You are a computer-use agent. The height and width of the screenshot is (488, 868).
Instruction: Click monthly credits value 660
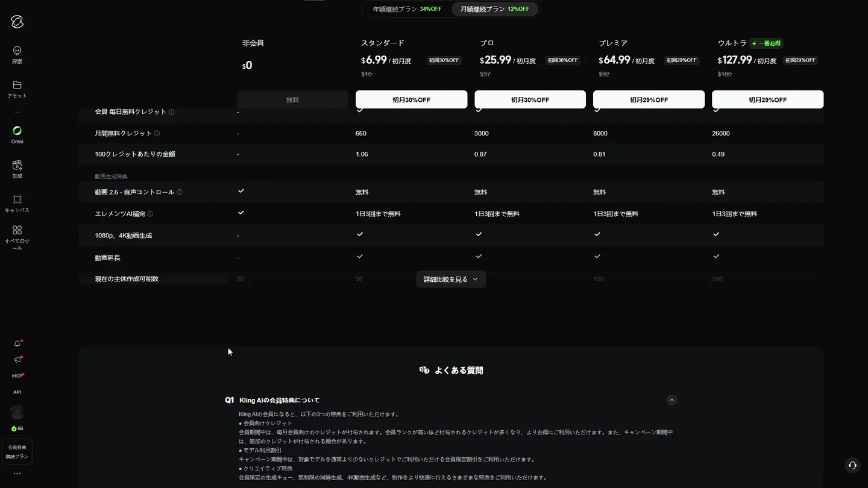coord(361,134)
